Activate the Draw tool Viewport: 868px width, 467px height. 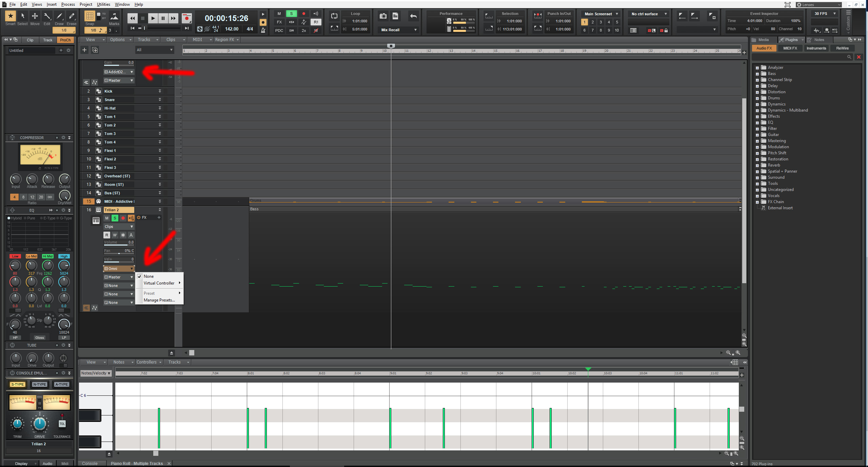(x=59, y=16)
